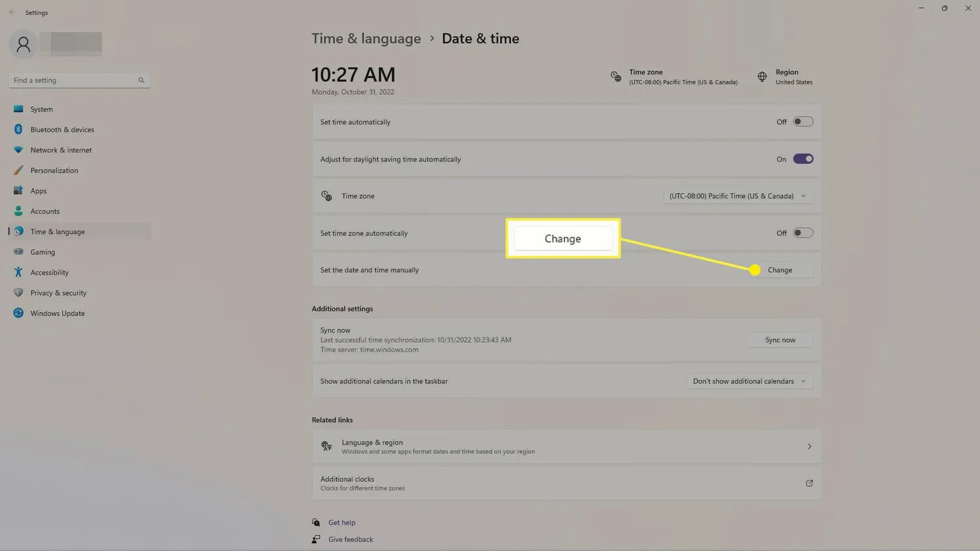This screenshot has height=551, width=980.
Task: Click the back arrow in Settings title bar
Action: [x=12, y=12]
